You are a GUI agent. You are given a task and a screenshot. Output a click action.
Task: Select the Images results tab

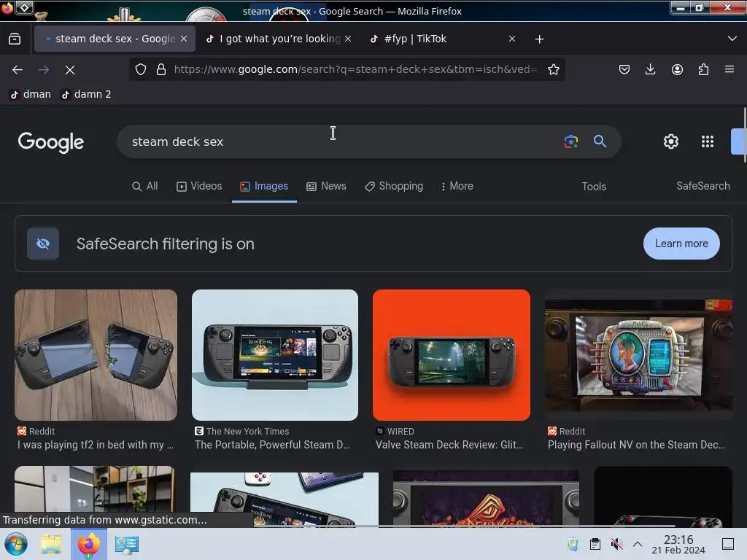point(264,186)
